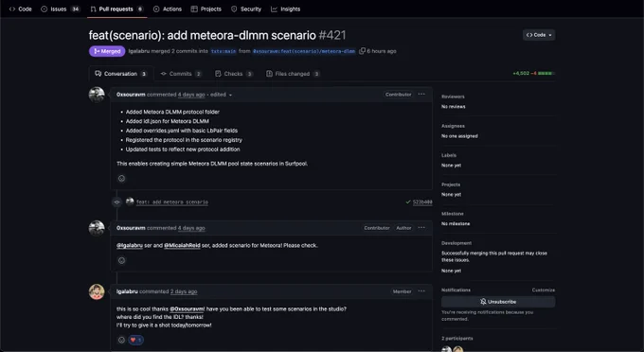Open the three-dot menu on lgalabru's comment
Viewport: 644px width, 352px height.
[421, 291]
